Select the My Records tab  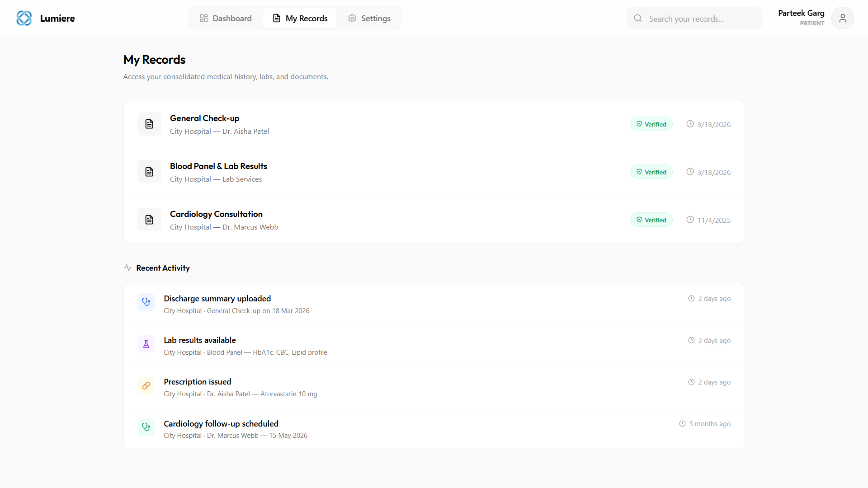point(300,18)
